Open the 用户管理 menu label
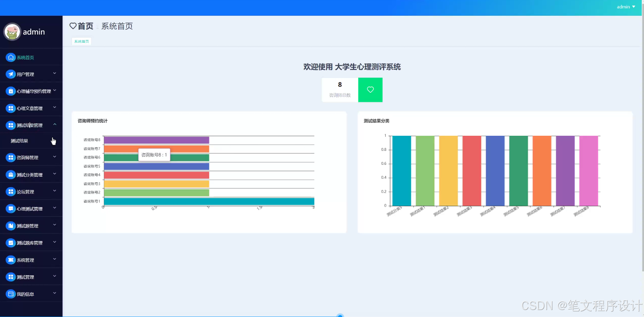 coord(25,75)
